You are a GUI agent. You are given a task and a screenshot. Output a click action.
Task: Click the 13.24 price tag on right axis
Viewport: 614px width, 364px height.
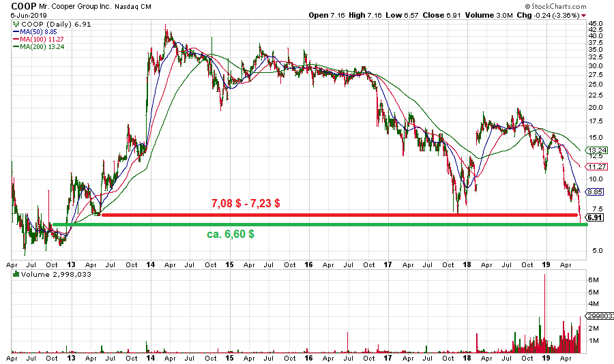598,150
